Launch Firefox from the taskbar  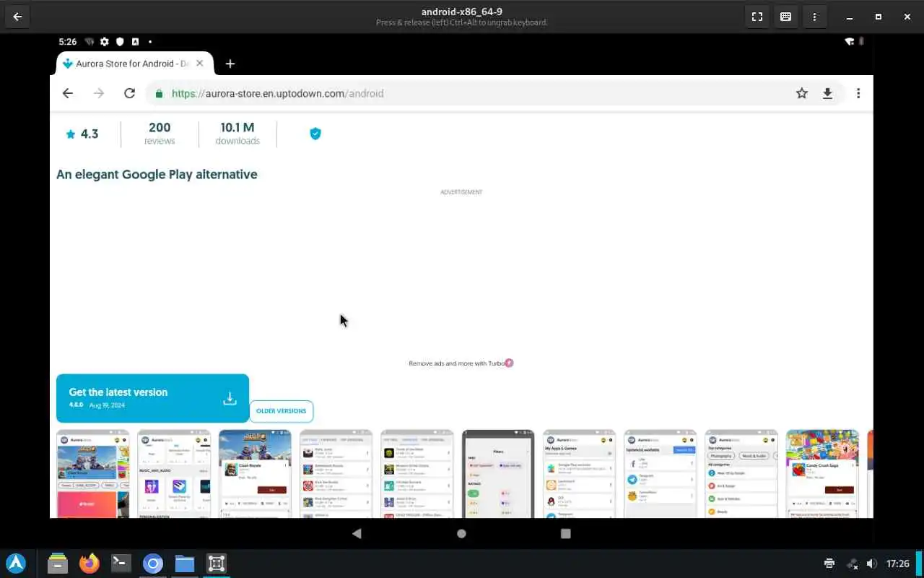tap(90, 564)
